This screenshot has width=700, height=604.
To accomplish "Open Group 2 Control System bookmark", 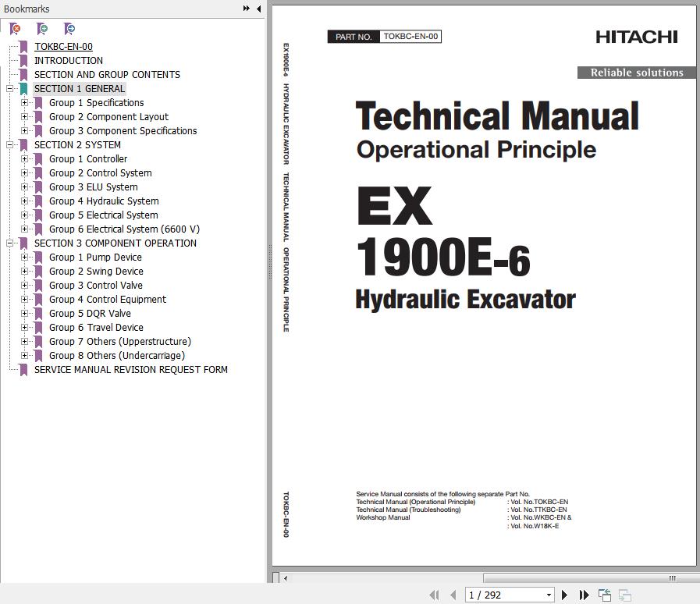I will point(101,173).
